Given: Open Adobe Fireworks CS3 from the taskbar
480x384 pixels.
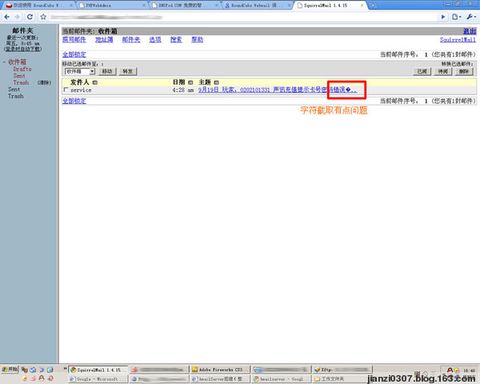Looking at the screenshot, I should point(220,370).
